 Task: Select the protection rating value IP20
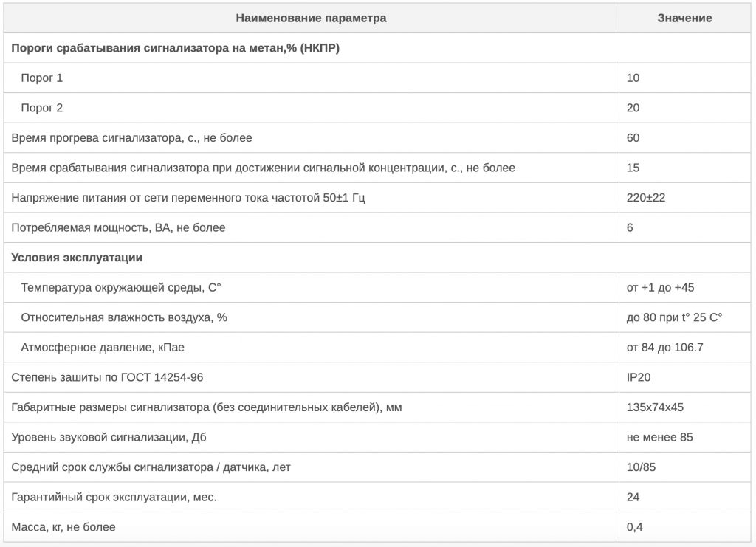(x=639, y=377)
